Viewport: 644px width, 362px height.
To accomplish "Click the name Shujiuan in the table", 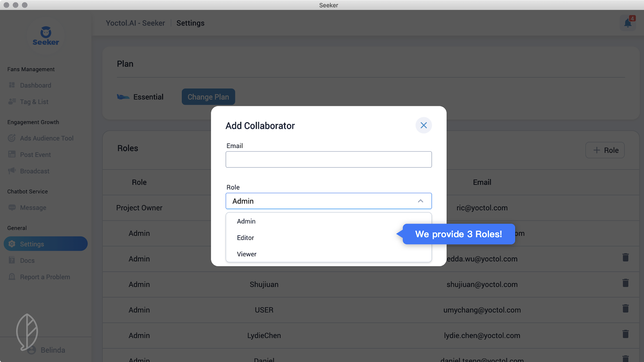I will (264, 284).
